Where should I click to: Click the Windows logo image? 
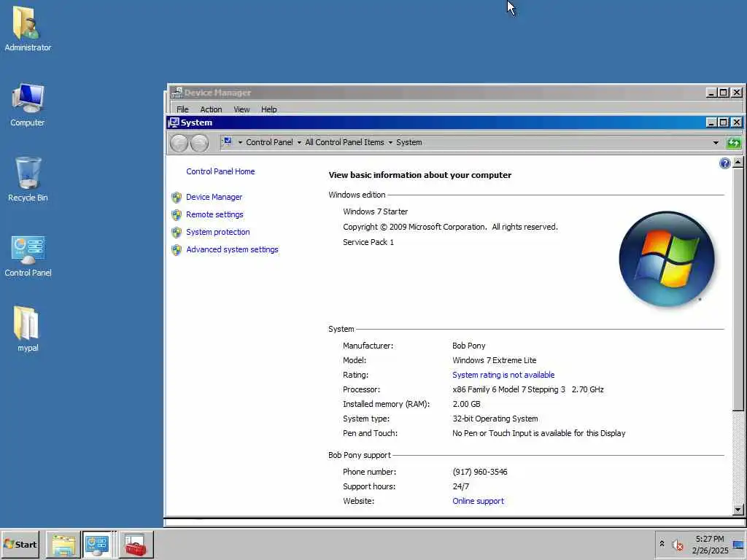tap(667, 259)
